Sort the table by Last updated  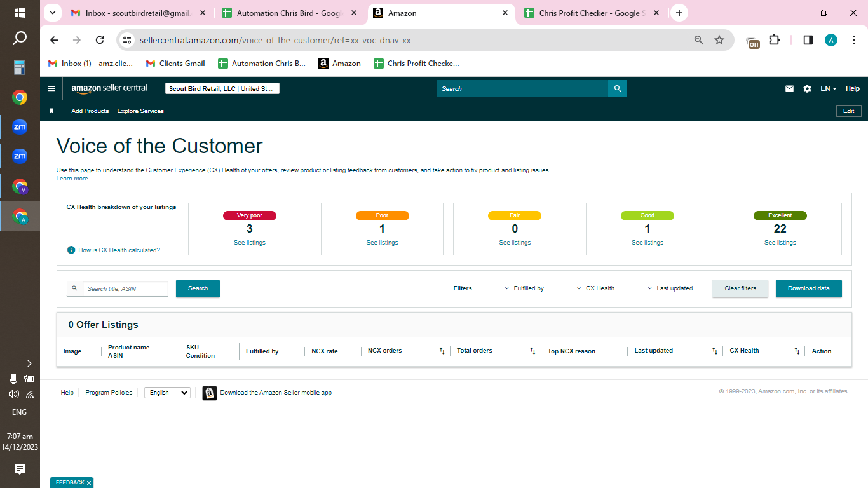pos(715,351)
